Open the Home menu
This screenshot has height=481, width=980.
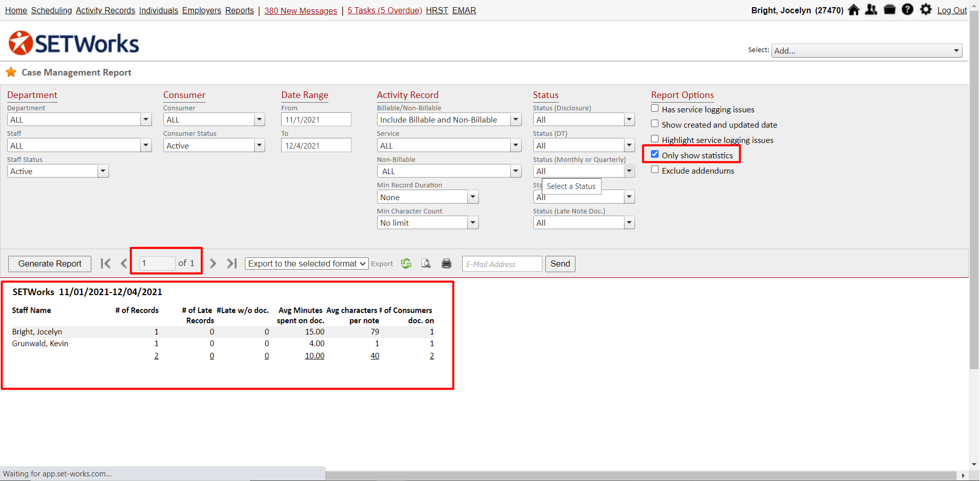pyautogui.click(x=16, y=10)
